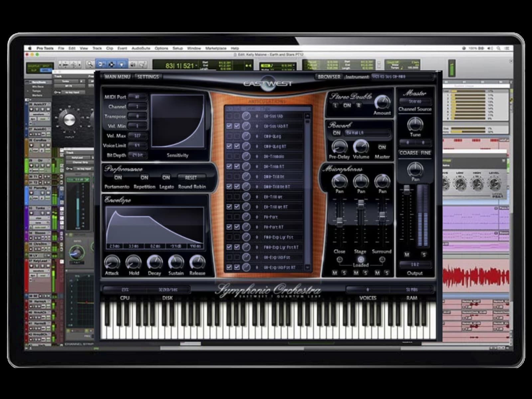Open the Master Channel Source Stereo dropdown
The height and width of the screenshot is (399, 532).
pyautogui.click(x=415, y=101)
